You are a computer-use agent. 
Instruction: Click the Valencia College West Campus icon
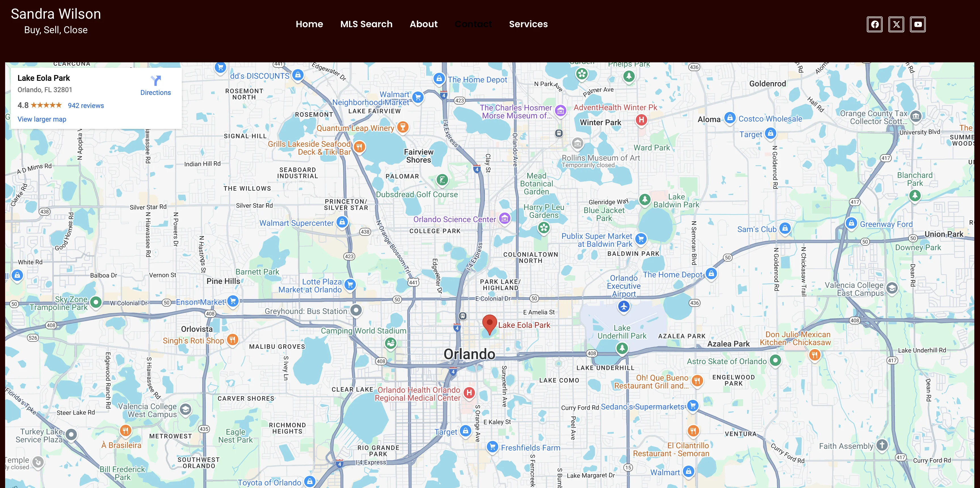click(x=185, y=410)
